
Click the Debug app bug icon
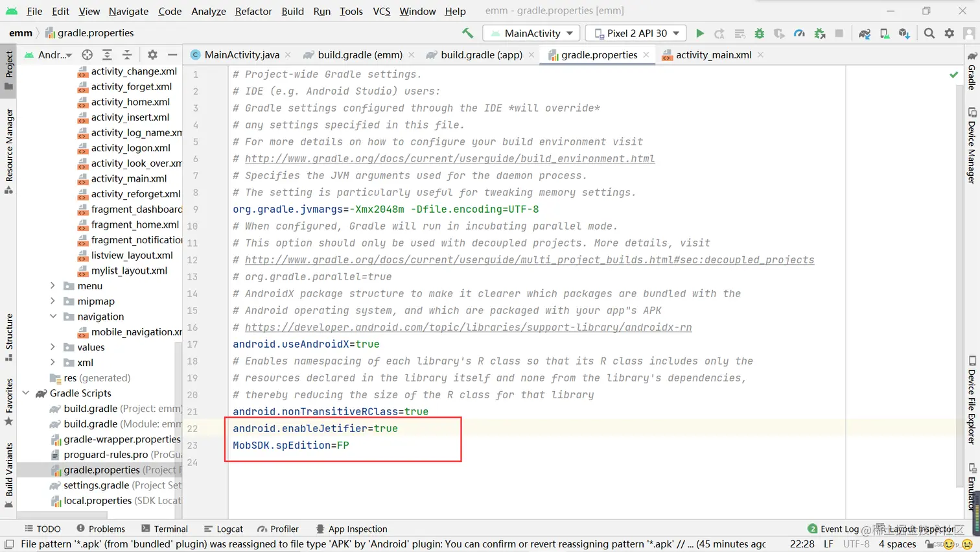(x=760, y=33)
